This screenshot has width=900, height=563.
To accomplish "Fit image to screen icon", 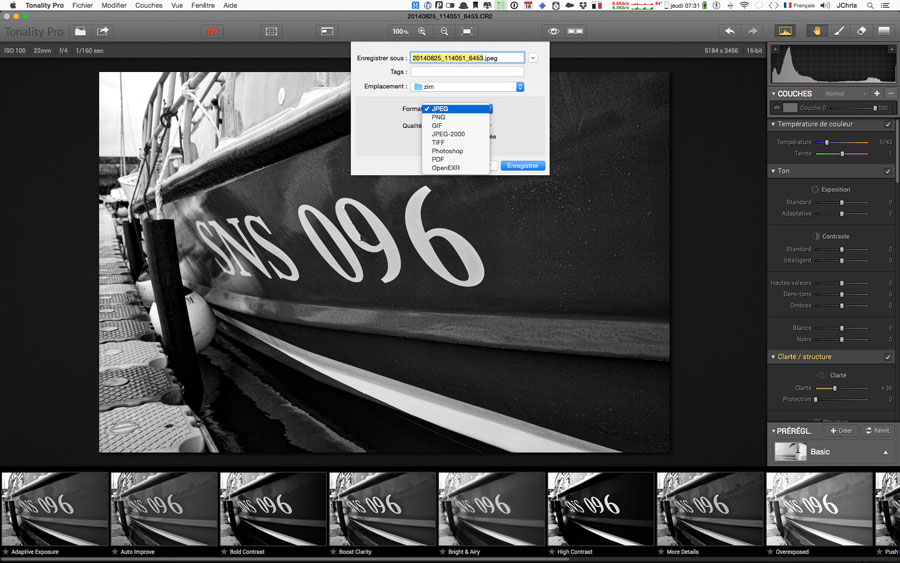I will point(467,32).
